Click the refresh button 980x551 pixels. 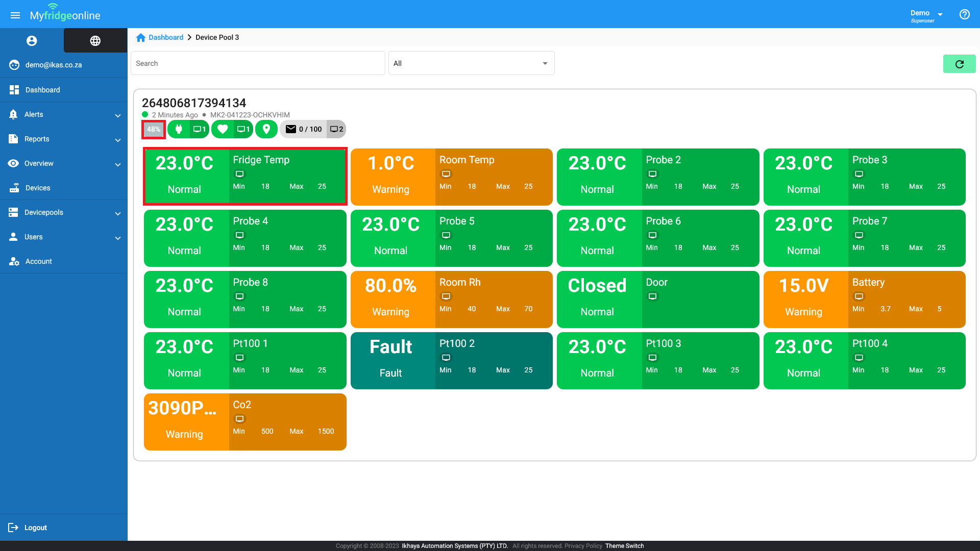(x=959, y=64)
